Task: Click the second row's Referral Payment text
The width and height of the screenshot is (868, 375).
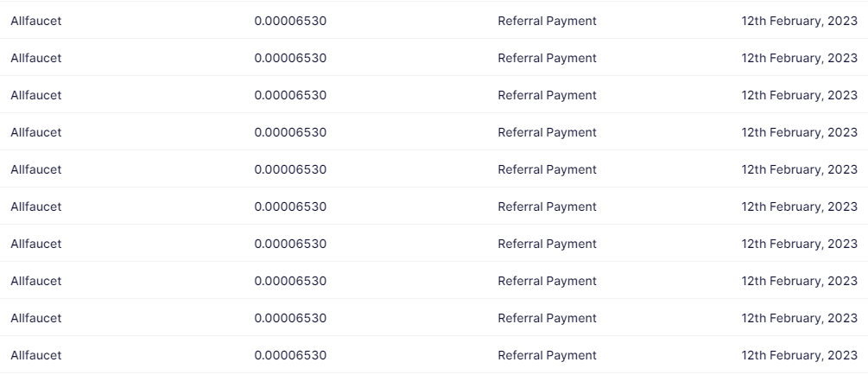Action: 547,58
